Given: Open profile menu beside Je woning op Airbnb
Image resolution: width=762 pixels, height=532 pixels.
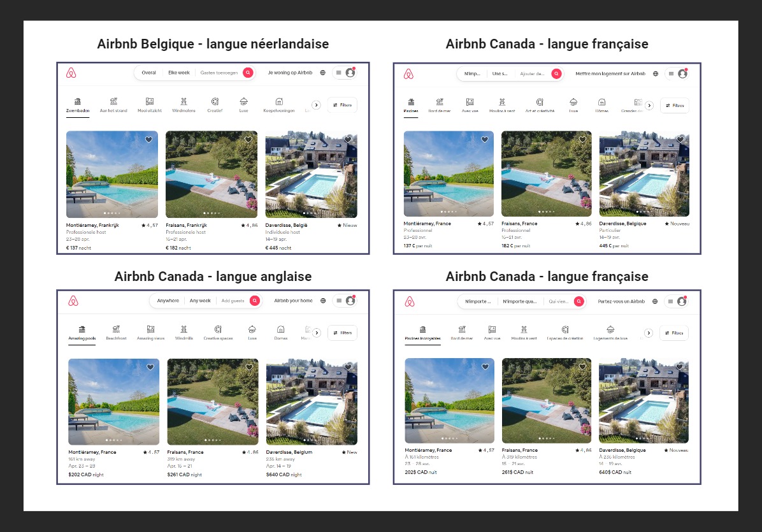Looking at the screenshot, I should (x=345, y=73).
